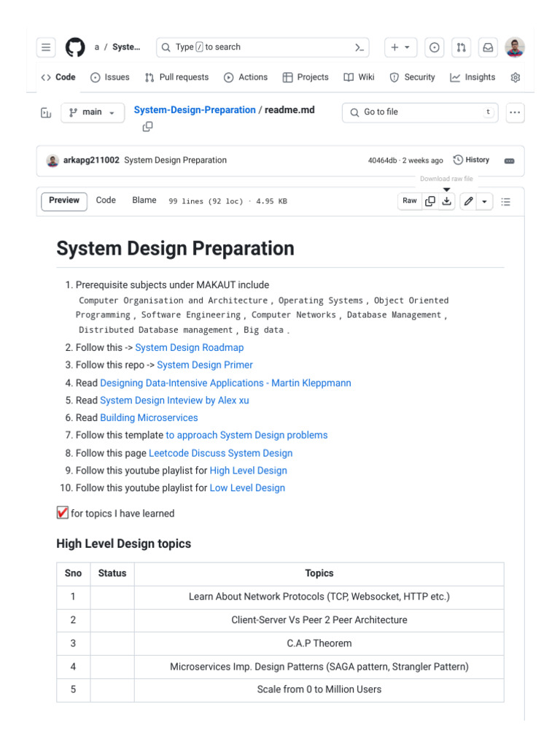Expand the file tree sidebar

pos(46,113)
